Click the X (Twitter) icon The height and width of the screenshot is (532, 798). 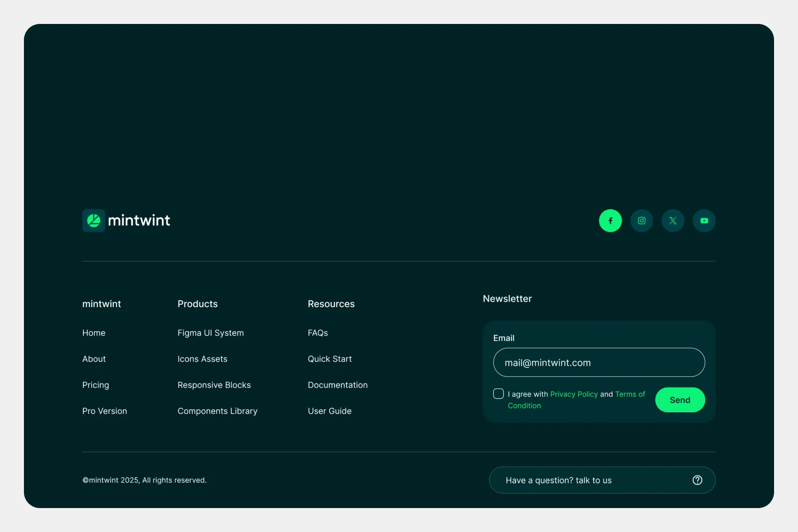pyautogui.click(x=673, y=221)
